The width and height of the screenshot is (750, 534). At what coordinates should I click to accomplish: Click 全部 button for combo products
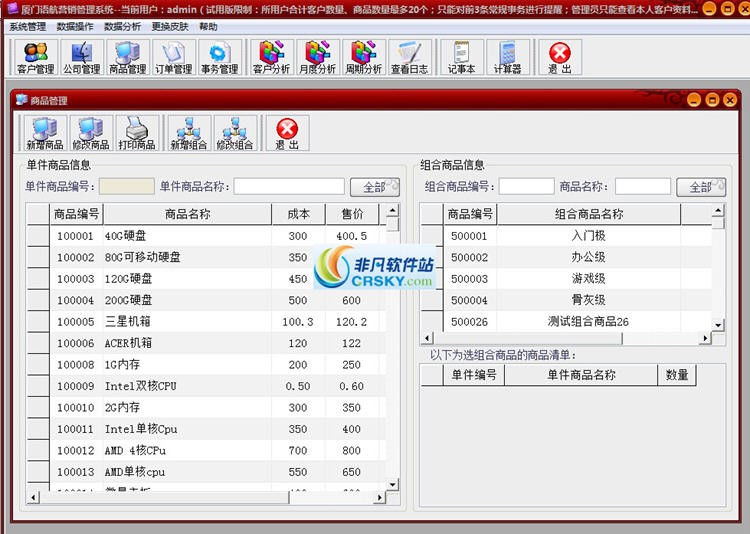[701, 187]
